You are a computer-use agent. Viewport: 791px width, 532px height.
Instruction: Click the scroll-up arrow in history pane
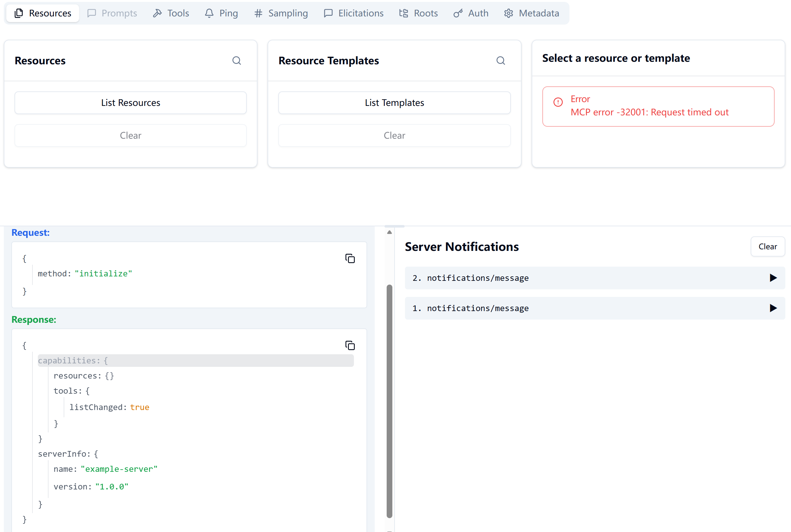point(390,232)
